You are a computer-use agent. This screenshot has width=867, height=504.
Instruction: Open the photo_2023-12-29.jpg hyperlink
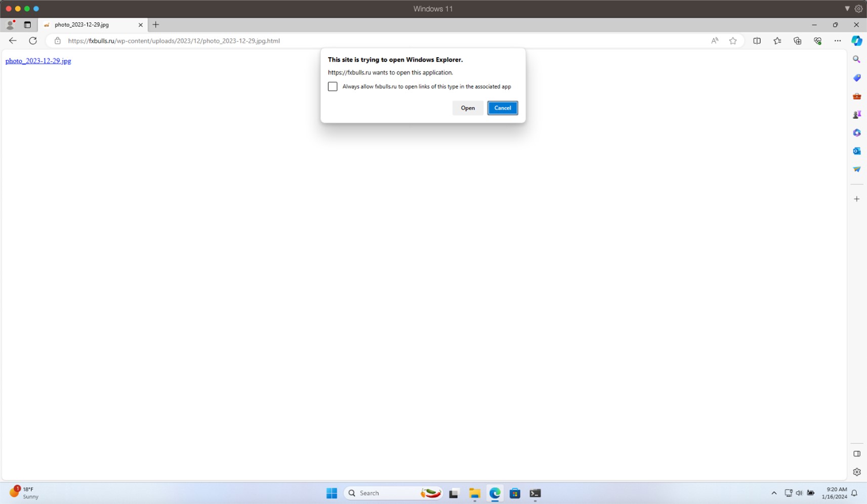tap(38, 61)
